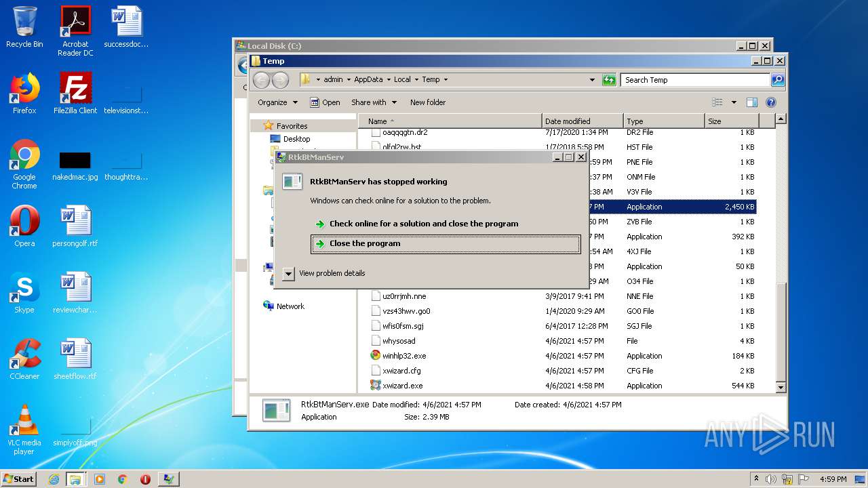Image resolution: width=868 pixels, height=488 pixels.
Task: Open the Organize menu
Action: 277,102
